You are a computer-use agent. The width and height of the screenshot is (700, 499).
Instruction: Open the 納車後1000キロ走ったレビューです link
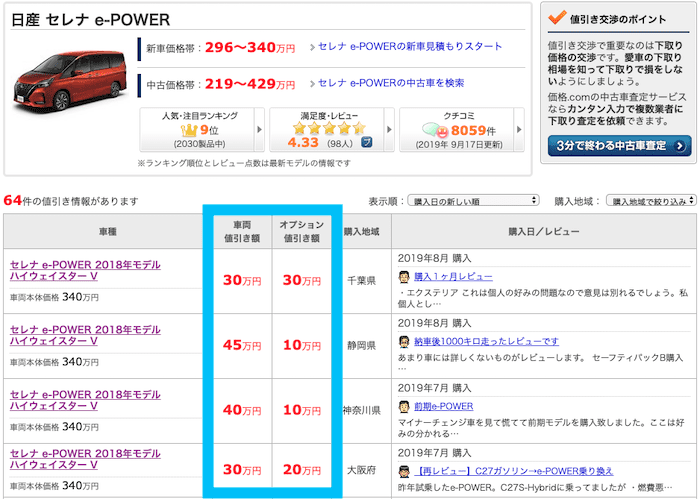(486, 341)
